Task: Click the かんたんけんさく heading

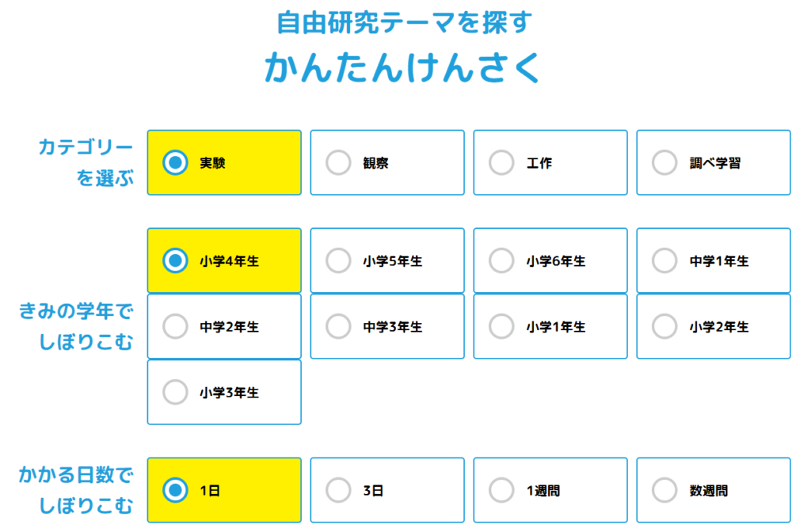Action: (x=402, y=68)
